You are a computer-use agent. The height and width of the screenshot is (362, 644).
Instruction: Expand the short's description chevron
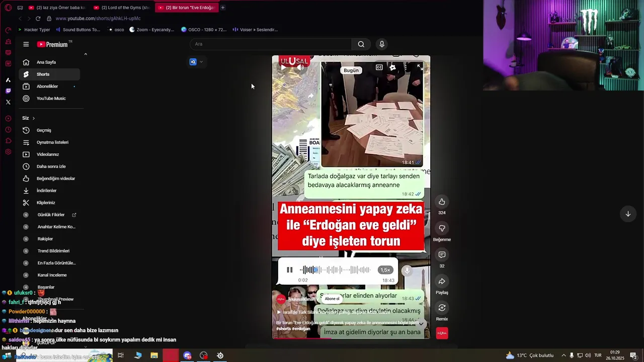point(422,324)
